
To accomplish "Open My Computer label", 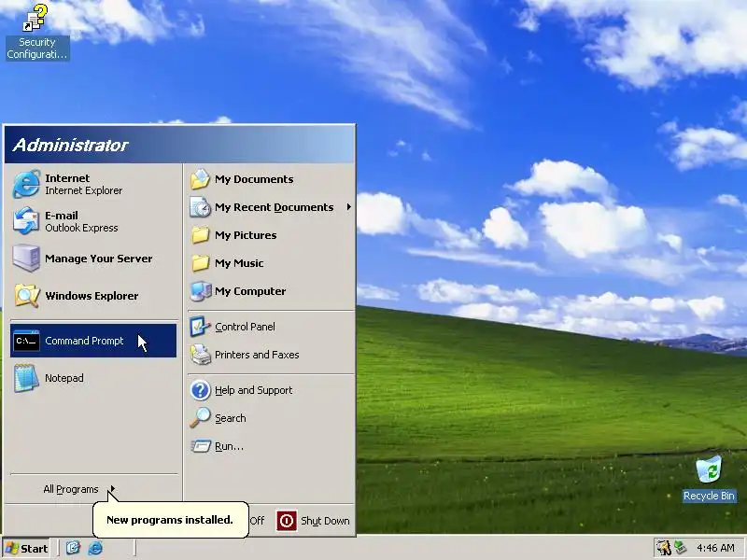I will (250, 291).
